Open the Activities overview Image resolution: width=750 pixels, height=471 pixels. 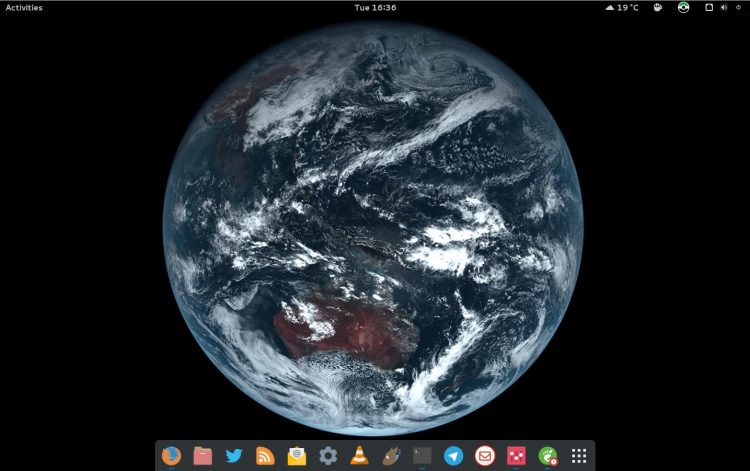[x=24, y=7]
